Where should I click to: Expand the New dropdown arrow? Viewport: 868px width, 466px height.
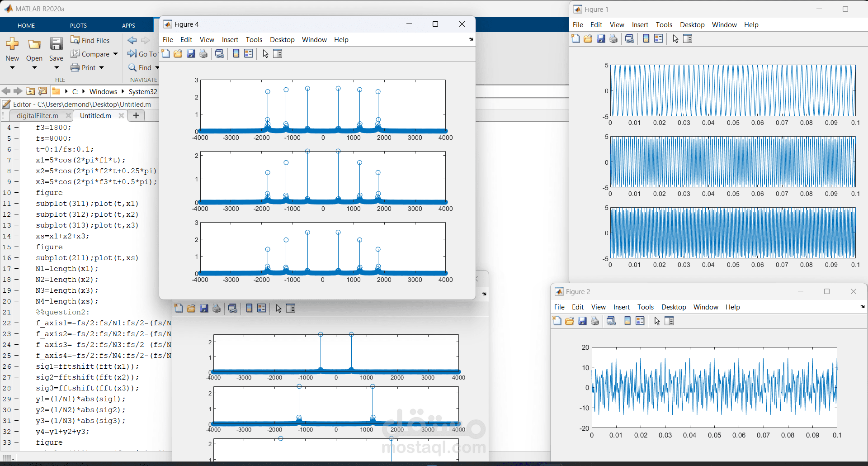click(12, 68)
